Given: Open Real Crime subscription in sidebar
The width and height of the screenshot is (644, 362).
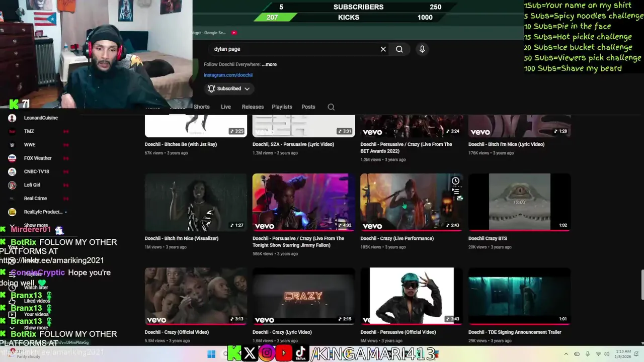Looking at the screenshot, I should pos(35,199).
